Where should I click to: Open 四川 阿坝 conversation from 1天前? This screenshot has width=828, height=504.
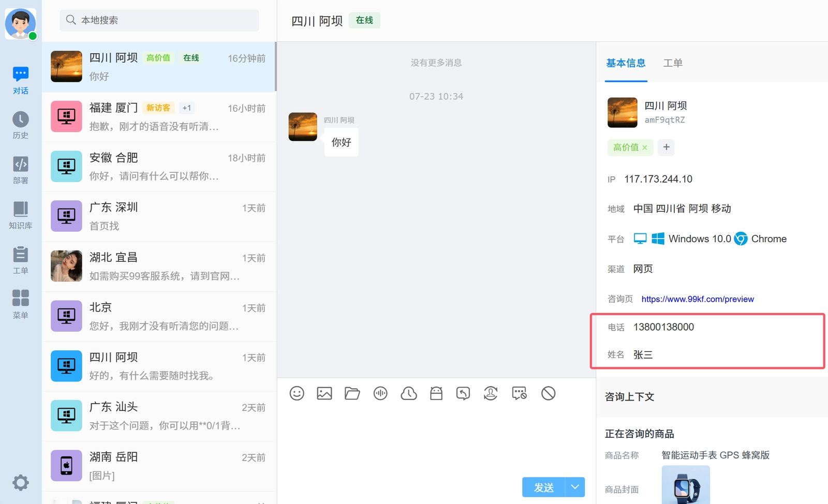[159, 366]
